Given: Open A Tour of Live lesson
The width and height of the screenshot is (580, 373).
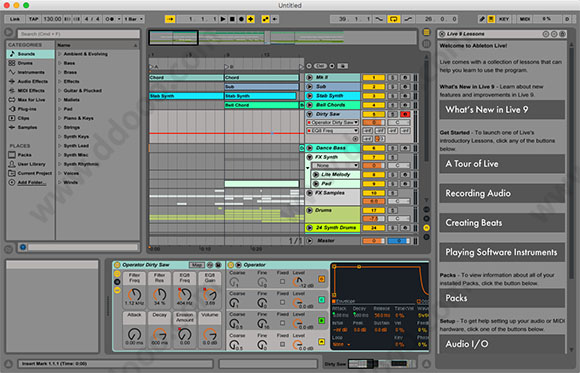Looking at the screenshot, I should tap(502, 164).
